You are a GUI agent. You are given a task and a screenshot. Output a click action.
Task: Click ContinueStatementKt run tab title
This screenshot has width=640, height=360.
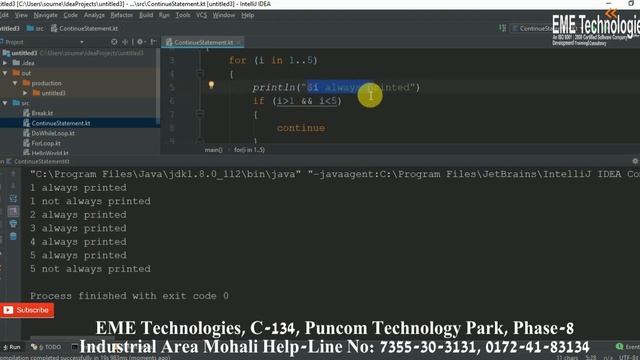pos(41,161)
